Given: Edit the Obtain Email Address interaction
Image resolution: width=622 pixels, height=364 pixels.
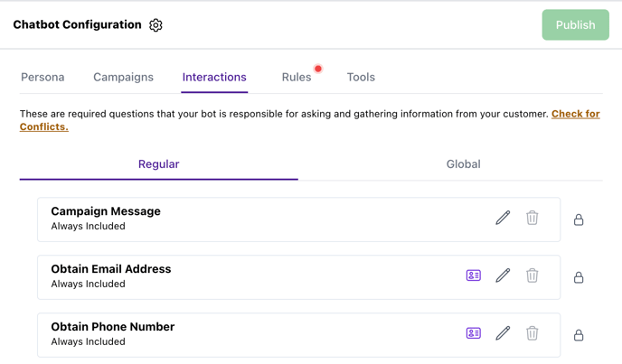Looking at the screenshot, I should (x=503, y=275).
